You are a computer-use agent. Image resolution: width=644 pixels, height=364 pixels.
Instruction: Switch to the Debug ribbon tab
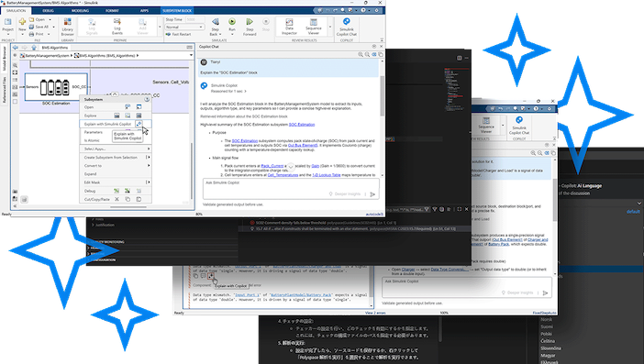click(48, 11)
